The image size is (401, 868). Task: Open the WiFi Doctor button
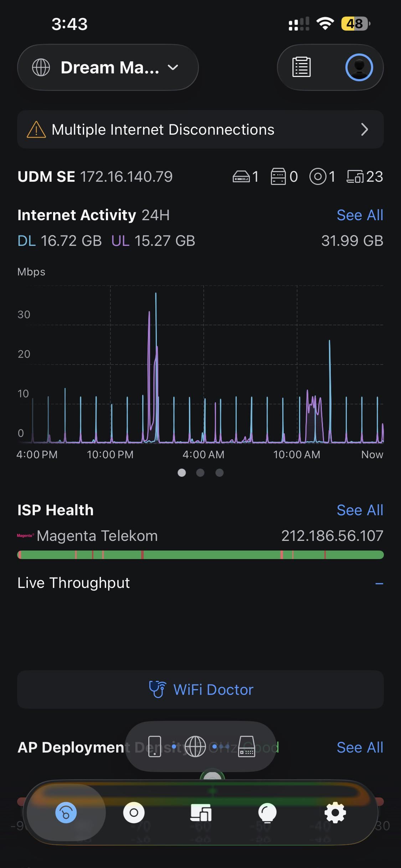coord(200,689)
